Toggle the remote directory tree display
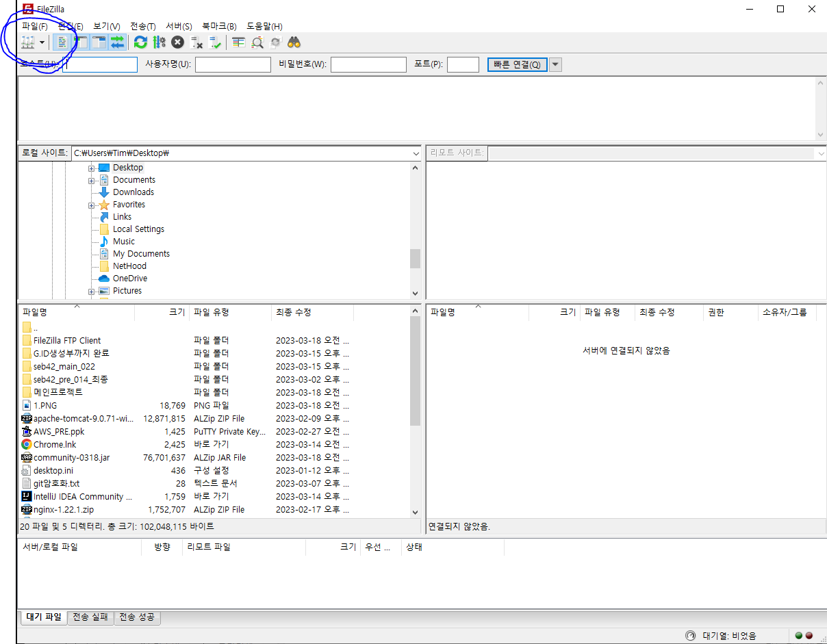The height and width of the screenshot is (644, 827). pos(99,42)
